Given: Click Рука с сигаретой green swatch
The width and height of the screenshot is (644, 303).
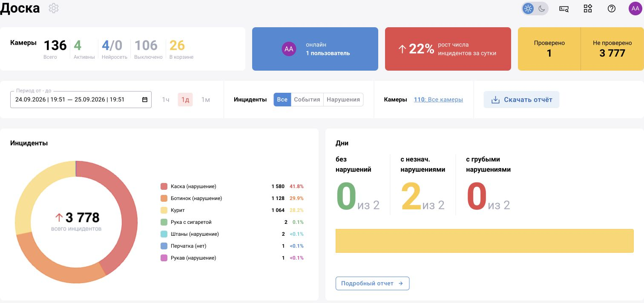Looking at the screenshot, I should click(164, 222).
